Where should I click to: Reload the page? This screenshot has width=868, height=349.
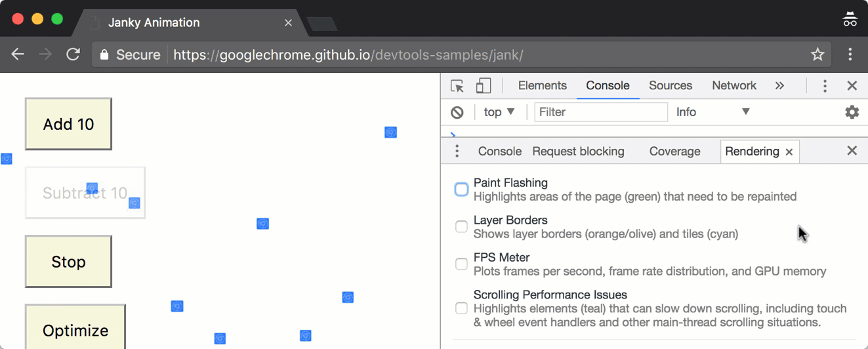[73, 54]
